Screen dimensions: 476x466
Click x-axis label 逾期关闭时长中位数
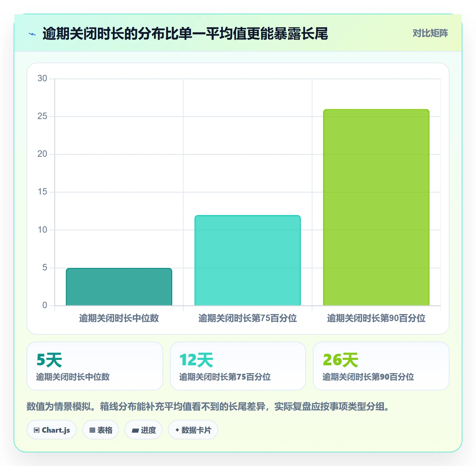tap(119, 318)
